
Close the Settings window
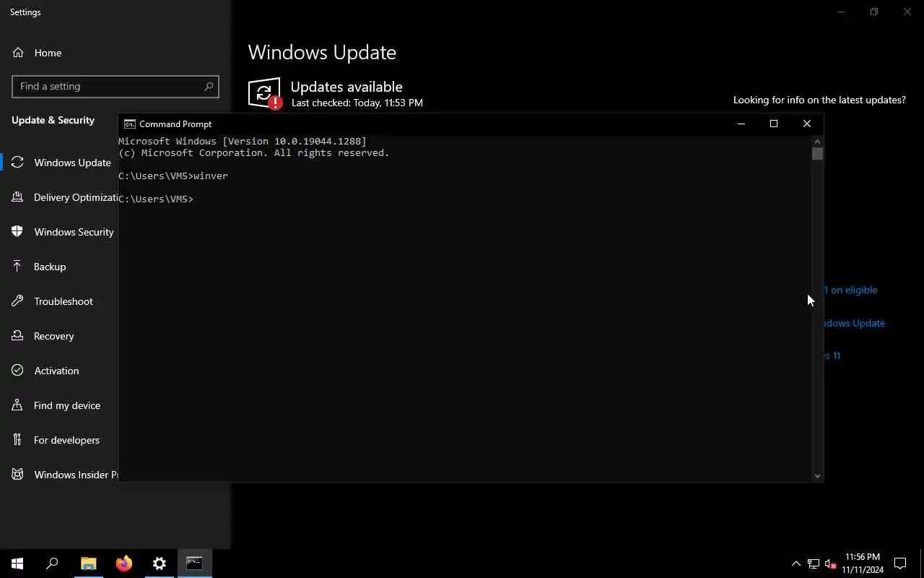907,12
